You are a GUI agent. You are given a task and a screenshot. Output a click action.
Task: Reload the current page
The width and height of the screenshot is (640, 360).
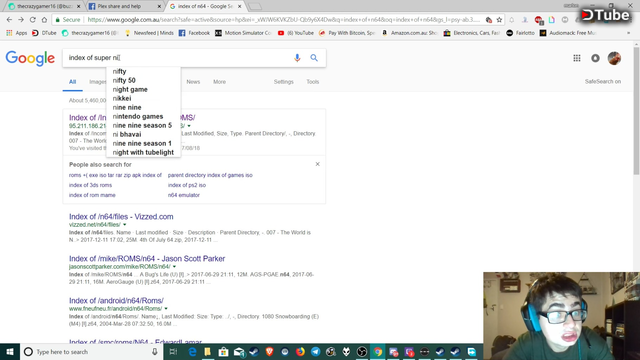pyautogui.click(x=33, y=20)
